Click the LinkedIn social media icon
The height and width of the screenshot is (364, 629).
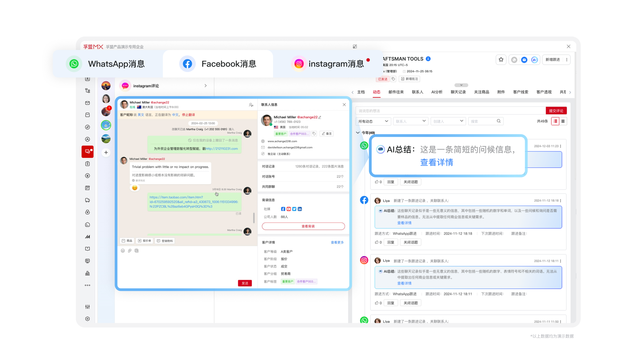[300, 209]
